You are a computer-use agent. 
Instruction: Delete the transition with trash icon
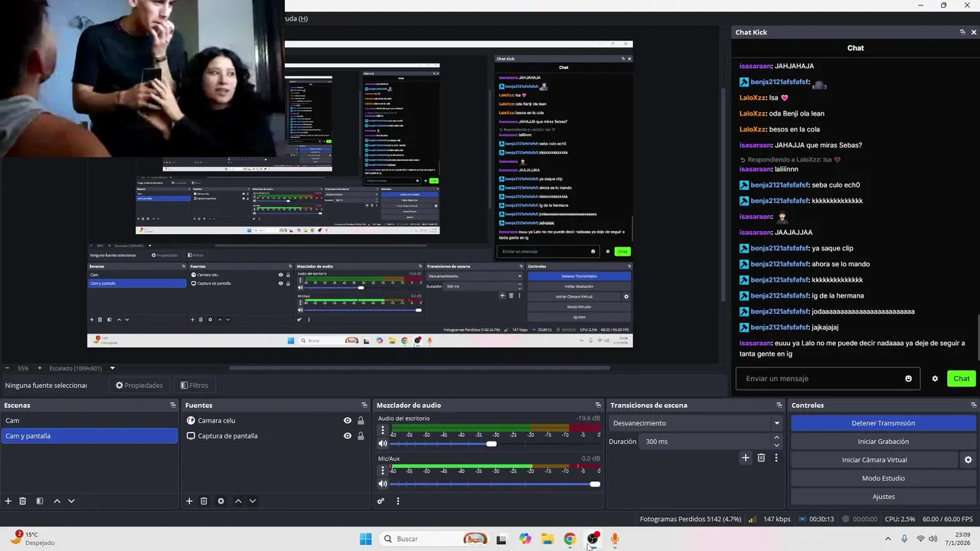point(761,458)
